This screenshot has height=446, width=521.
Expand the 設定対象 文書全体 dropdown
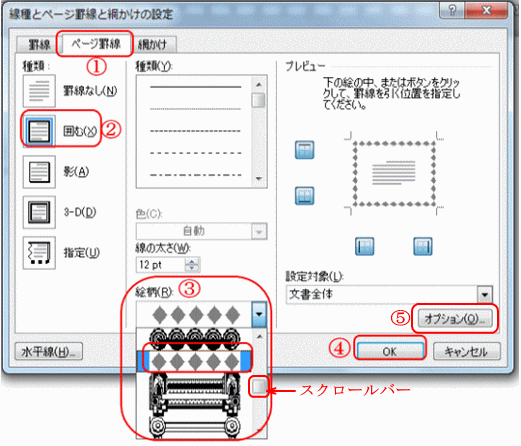point(485,295)
